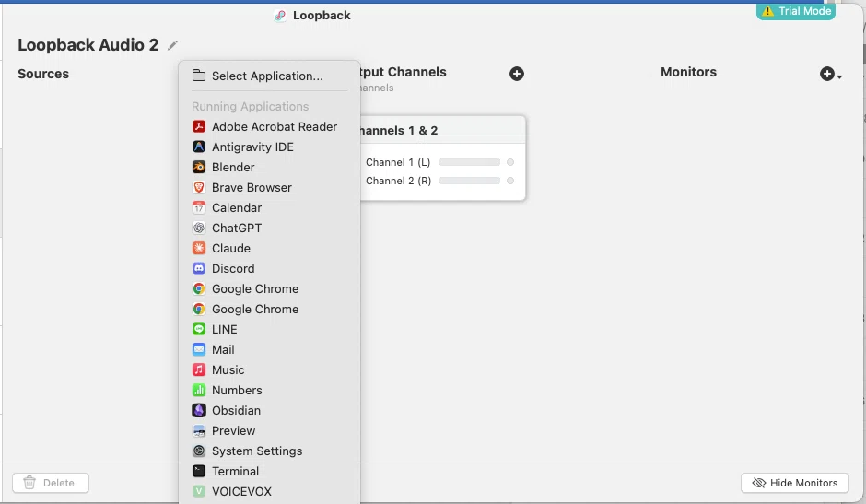This screenshot has height=504, width=866.
Task: Choose the first Google Chrome entry
Action: tap(270, 288)
